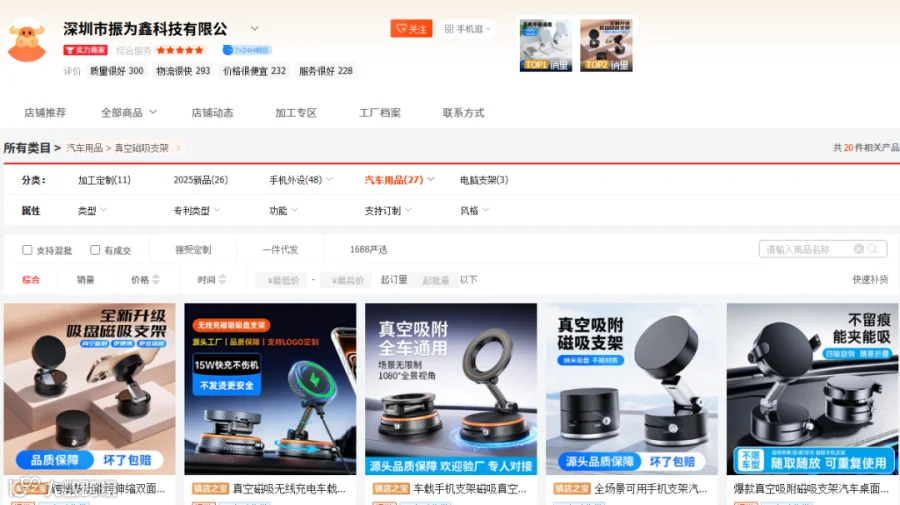Viewport: 900px width, 505px height.
Task: Sort by 综合
Action: coord(31,280)
